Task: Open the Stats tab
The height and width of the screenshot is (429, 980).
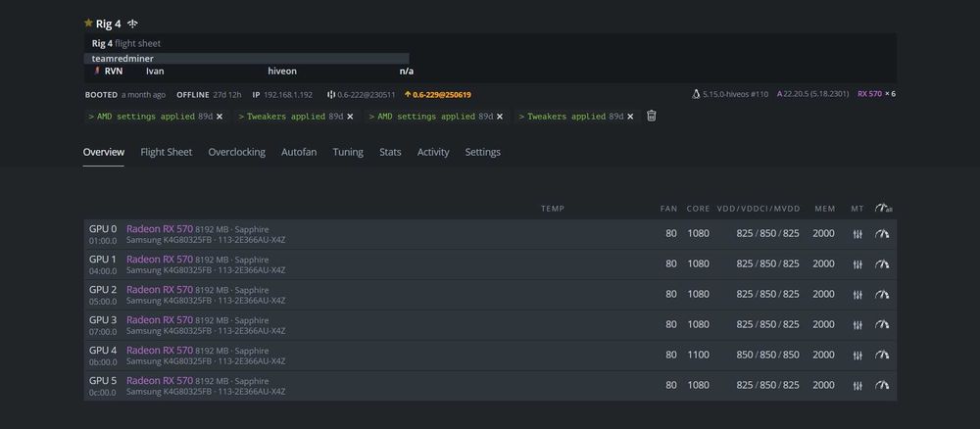Action: (x=390, y=152)
